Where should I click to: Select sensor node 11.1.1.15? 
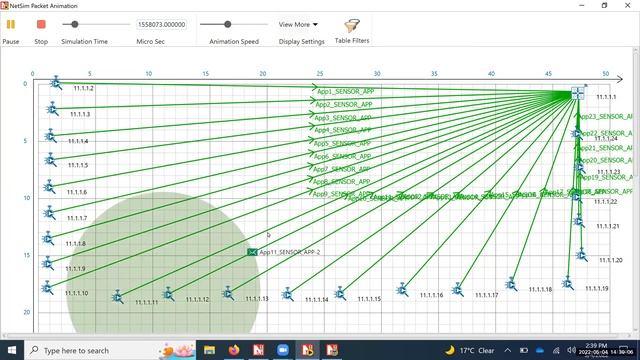click(340, 293)
